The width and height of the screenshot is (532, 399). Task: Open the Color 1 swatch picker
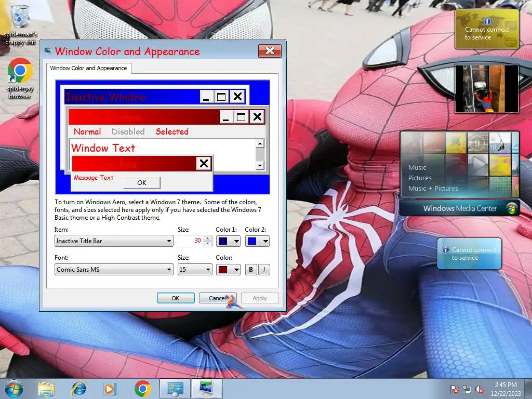[x=228, y=241]
